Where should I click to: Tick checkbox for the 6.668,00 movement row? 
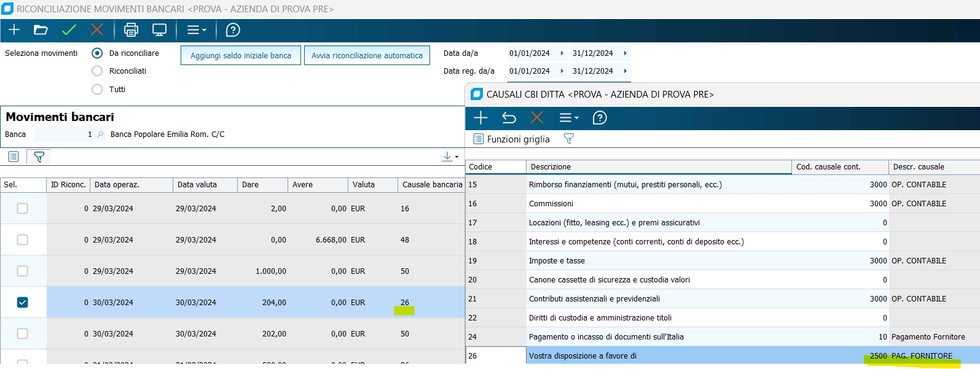[x=23, y=240]
